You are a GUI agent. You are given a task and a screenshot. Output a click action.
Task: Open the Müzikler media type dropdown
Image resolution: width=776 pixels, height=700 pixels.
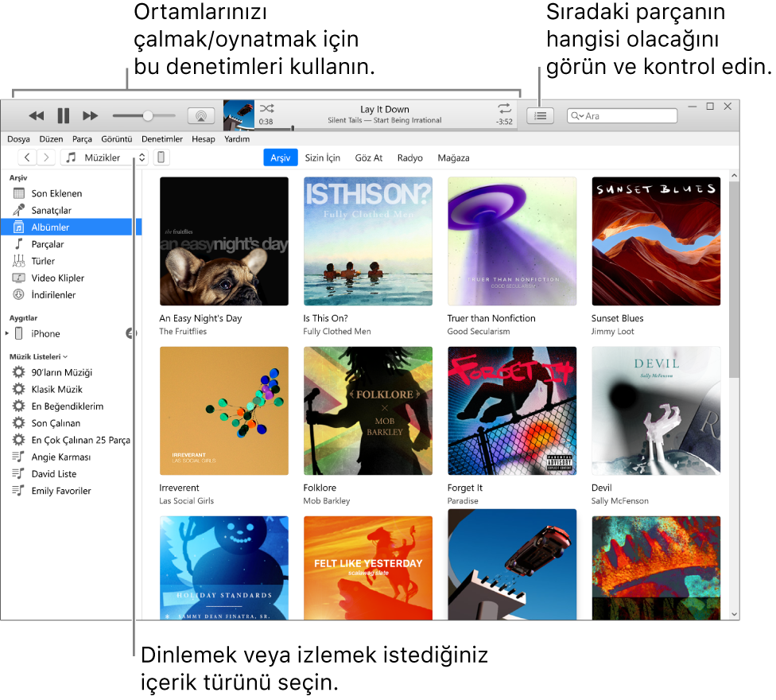point(104,157)
